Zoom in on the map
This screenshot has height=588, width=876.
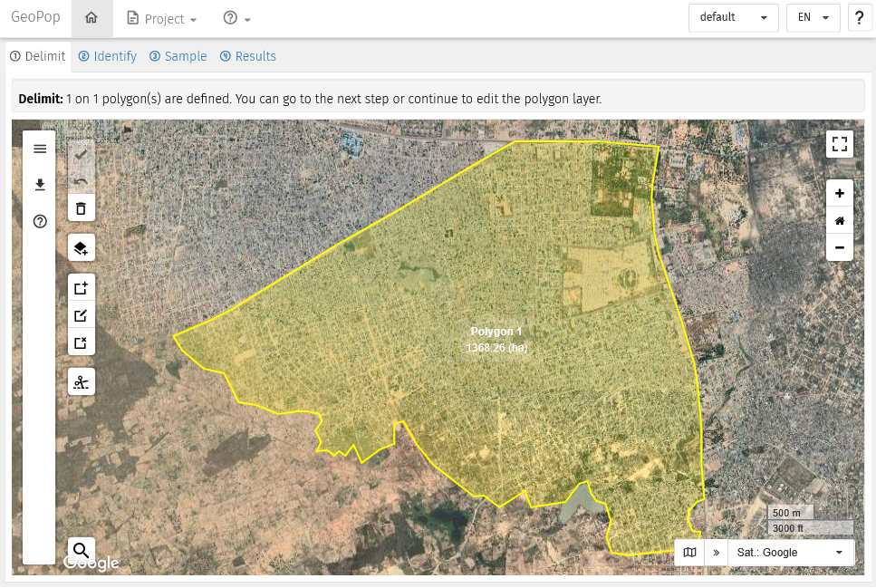click(x=840, y=193)
